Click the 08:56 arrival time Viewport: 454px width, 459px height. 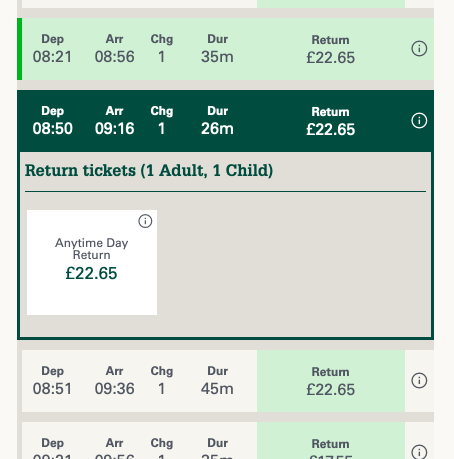point(114,57)
